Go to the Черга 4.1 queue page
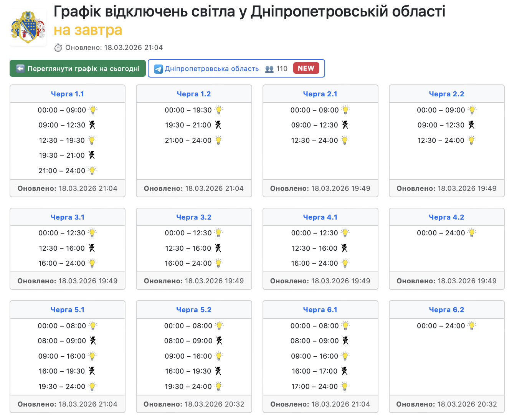Screen dimensions: 522x420 (x=320, y=217)
